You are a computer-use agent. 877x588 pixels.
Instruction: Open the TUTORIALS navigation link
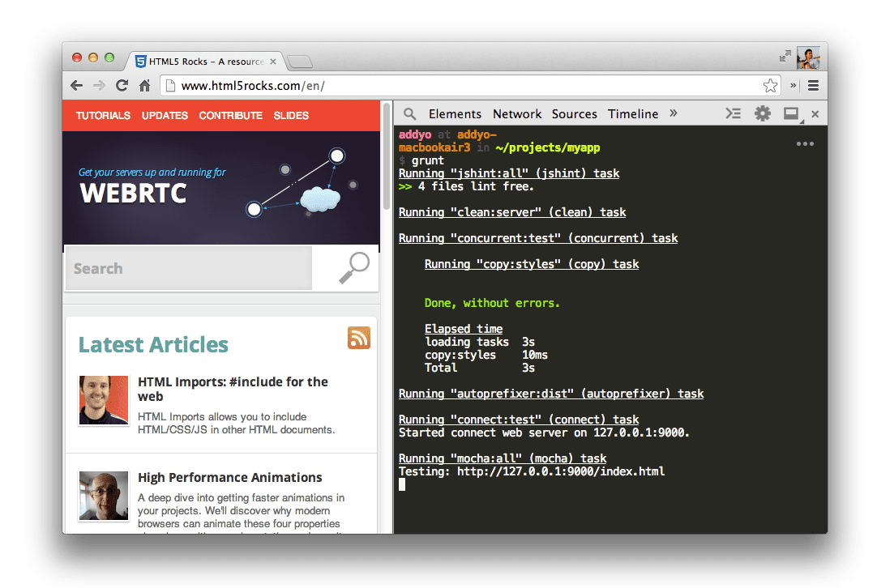tap(103, 116)
